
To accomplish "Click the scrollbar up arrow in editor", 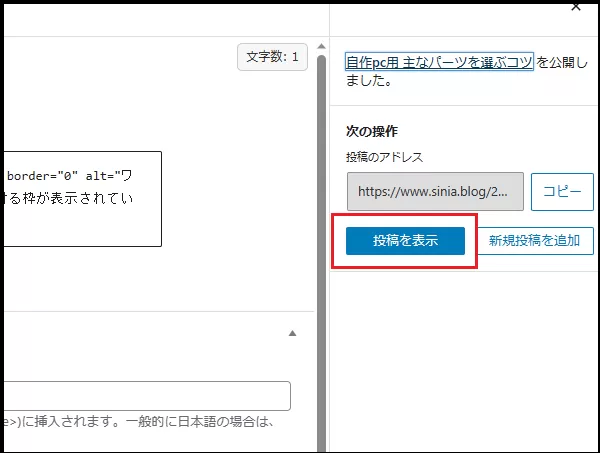I will click(321, 46).
